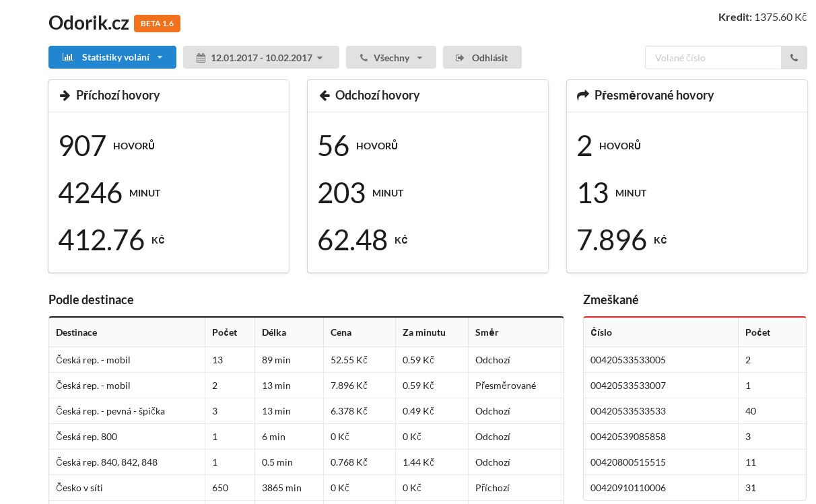Click the bar chart icon on Statistiky volání
816x504 pixels.
tap(68, 58)
